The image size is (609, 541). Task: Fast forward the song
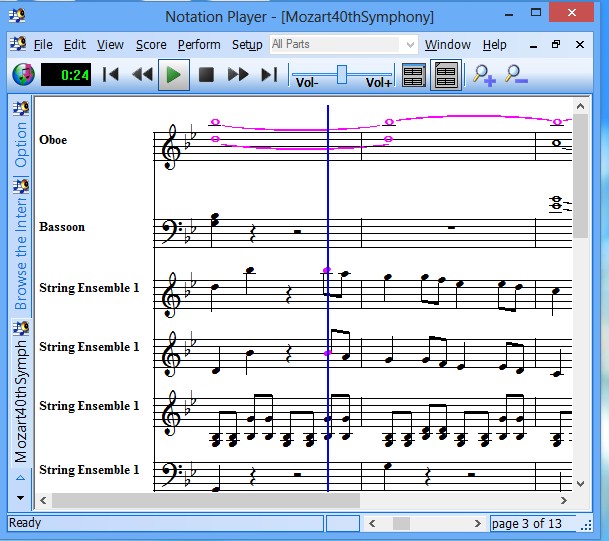(238, 74)
